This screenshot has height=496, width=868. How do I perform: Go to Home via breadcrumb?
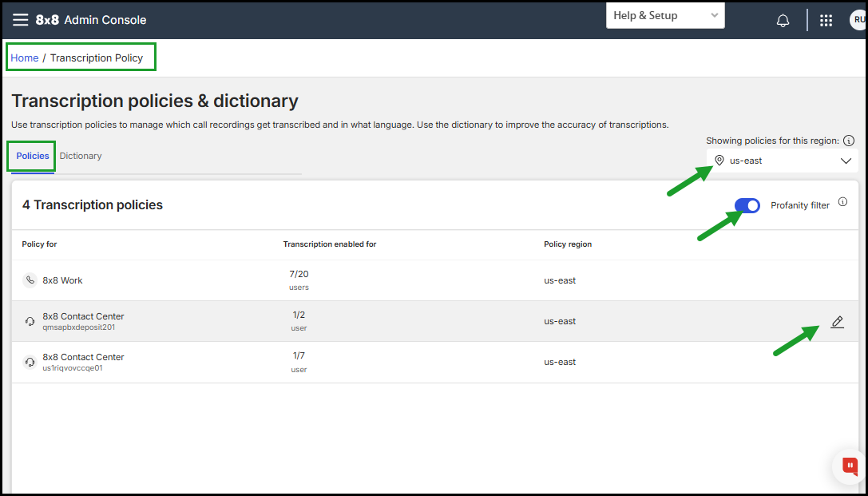pos(25,58)
